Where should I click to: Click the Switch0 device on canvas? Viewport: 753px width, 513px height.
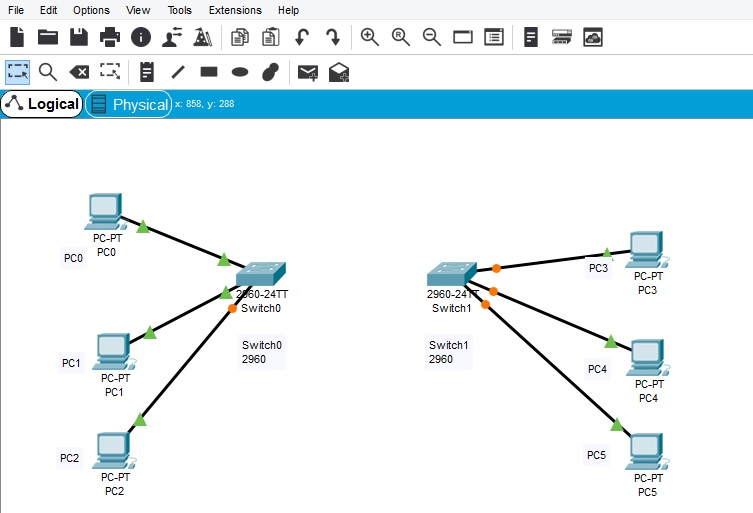point(261,274)
